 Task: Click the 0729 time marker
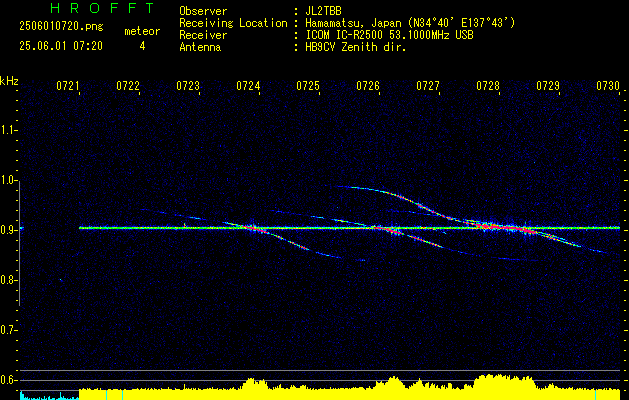tap(548, 86)
